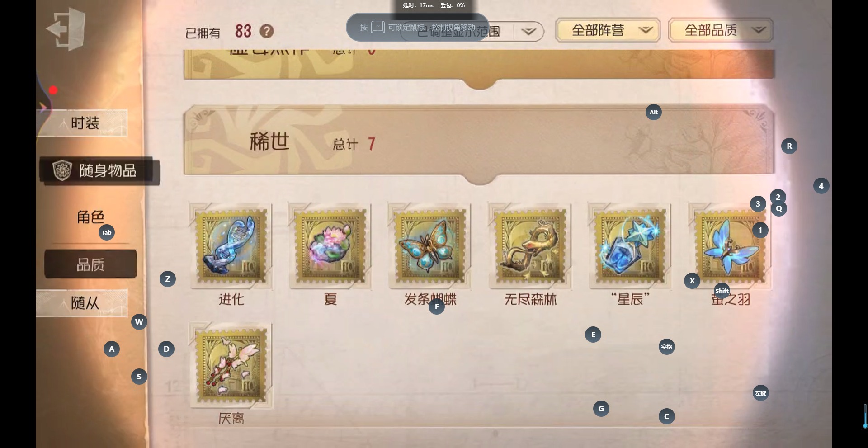Pick the "星辰" star lantern stamp
868x448 pixels.
pyautogui.click(x=630, y=246)
